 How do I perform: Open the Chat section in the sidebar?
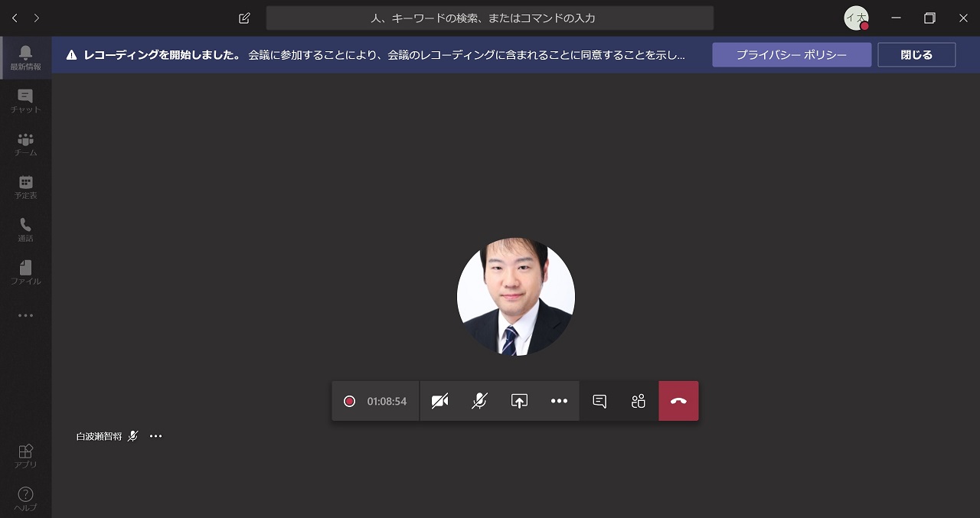tap(25, 101)
